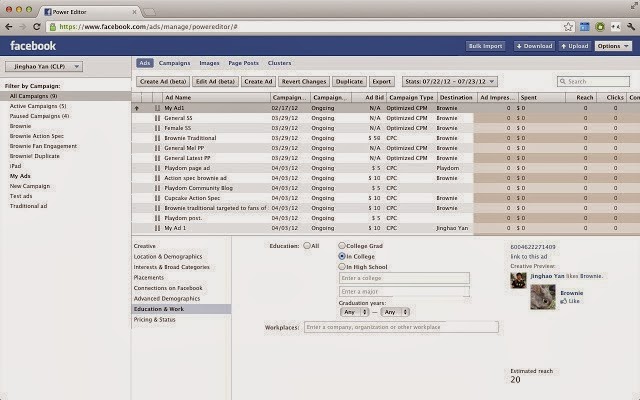Open the wrench settings menu in Chrome
This screenshot has width=640, height=400.
tap(631, 27)
